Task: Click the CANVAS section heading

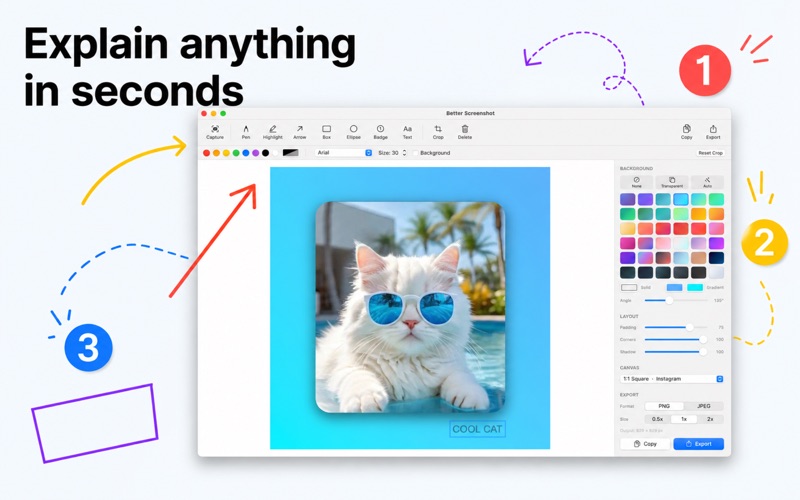Action: point(629,367)
